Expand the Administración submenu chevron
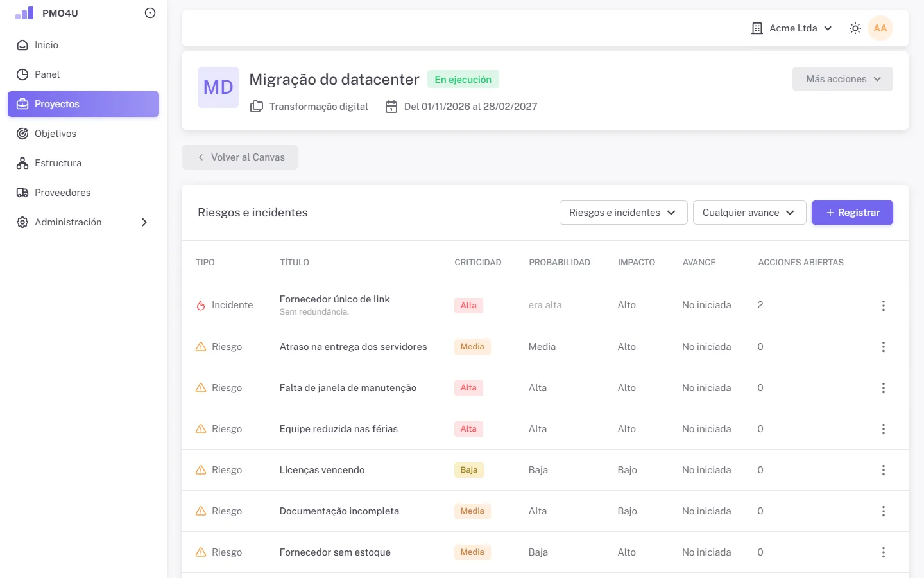 (x=144, y=222)
